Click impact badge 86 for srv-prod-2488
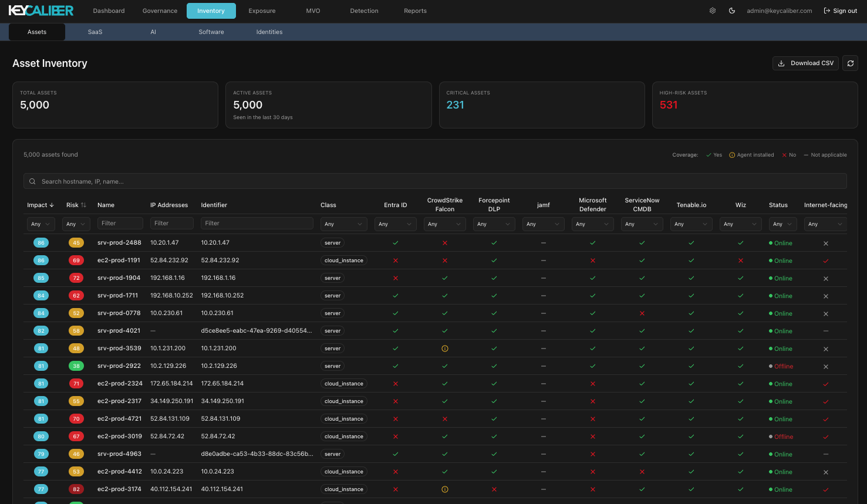This screenshot has width=867, height=504. [x=41, y=243]
